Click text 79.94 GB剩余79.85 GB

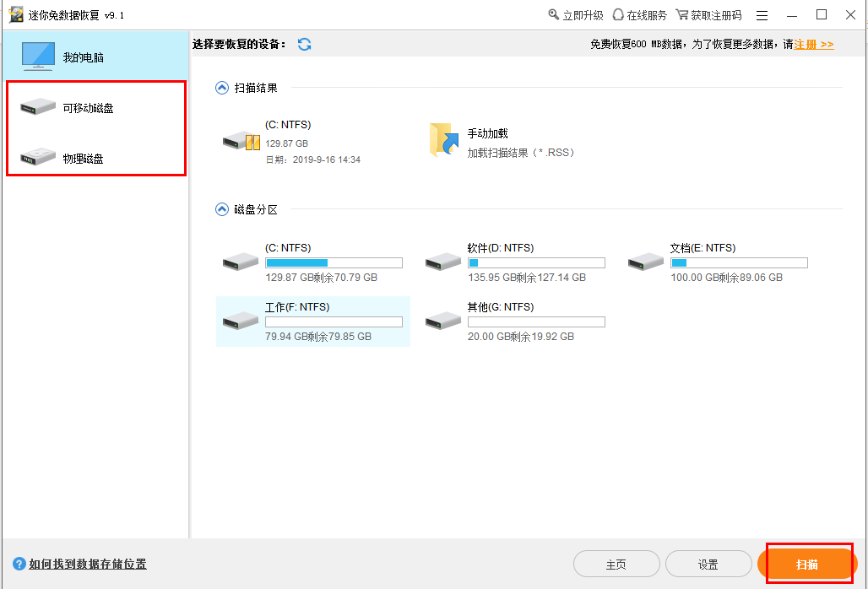coord(318,337)
